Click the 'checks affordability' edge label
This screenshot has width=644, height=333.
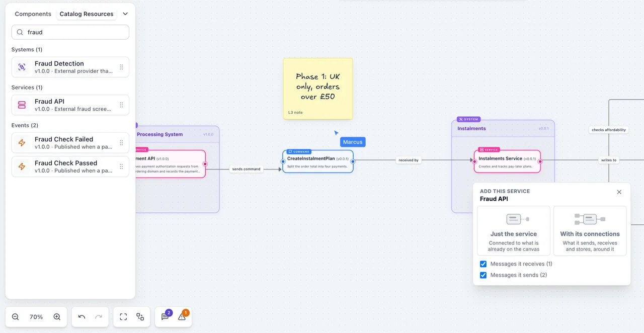pyautogui.click(x=609, y=130)
